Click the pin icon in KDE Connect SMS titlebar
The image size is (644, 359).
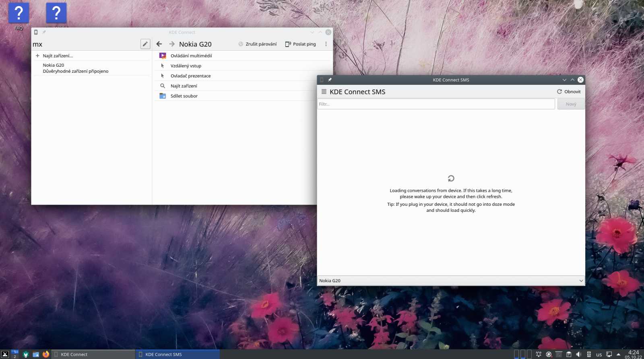(330, 80)
